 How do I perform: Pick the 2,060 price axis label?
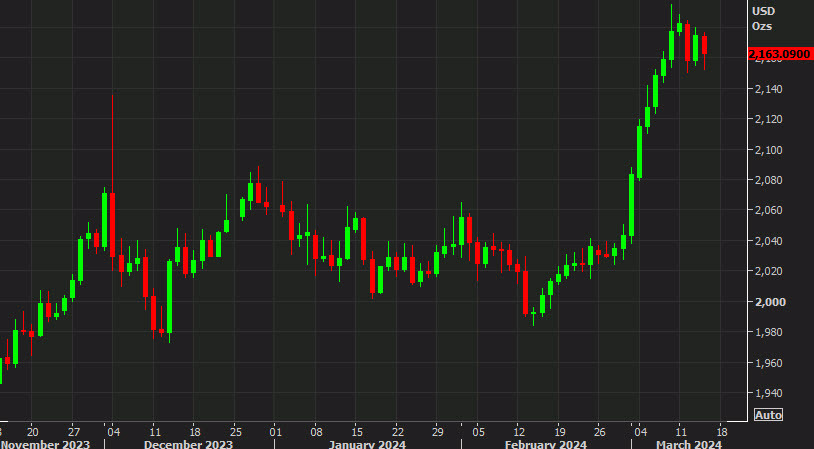[x=768, y=210]
